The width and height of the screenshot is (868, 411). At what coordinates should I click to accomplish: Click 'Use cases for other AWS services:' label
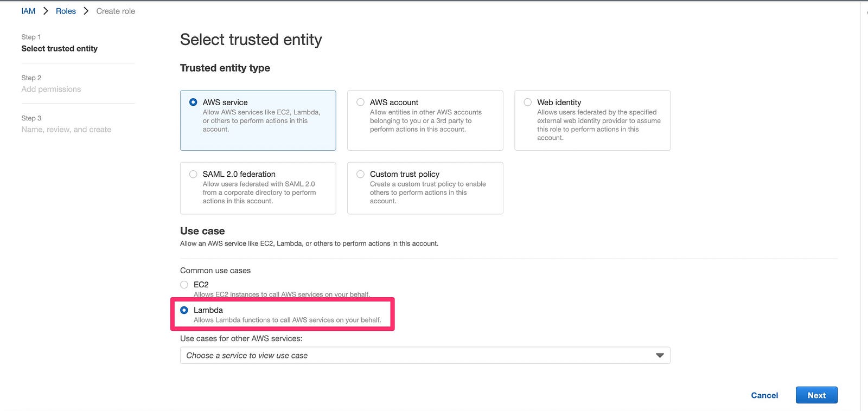pyautogui.click(x=241, y=338)
